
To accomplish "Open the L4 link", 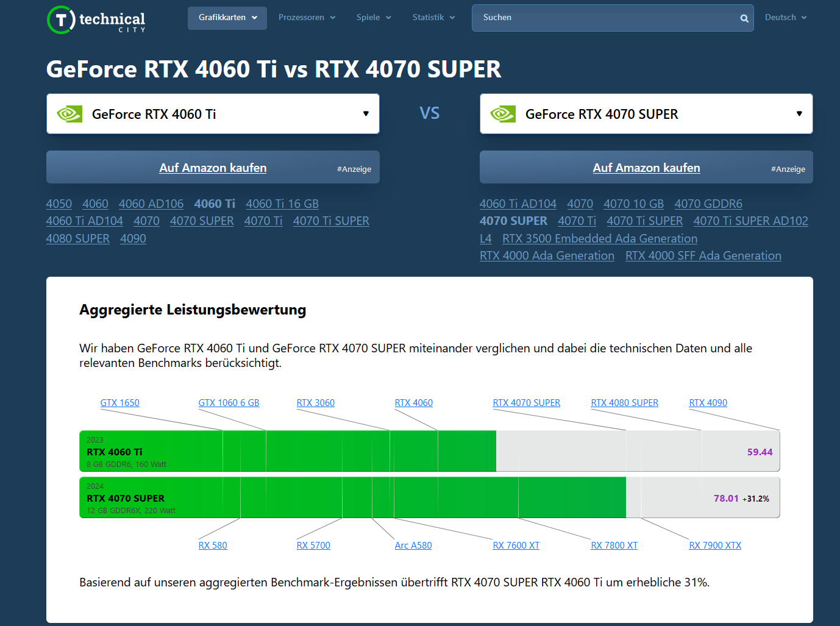I will point(486,238).
